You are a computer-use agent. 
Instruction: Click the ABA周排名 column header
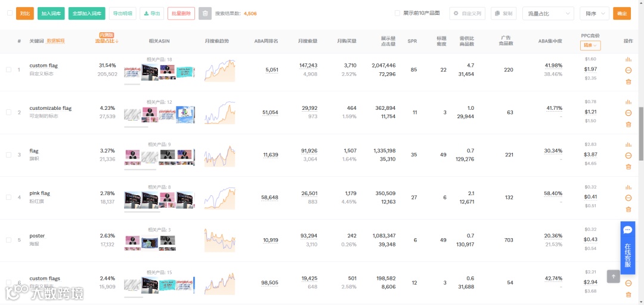pyautogui.click(x=266, y=41)
